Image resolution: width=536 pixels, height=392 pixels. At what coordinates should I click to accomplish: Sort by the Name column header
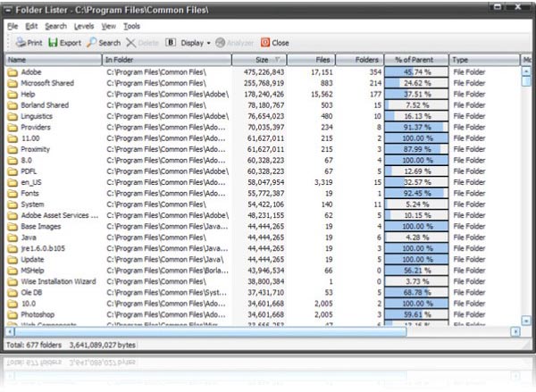(x=52, y=60)
